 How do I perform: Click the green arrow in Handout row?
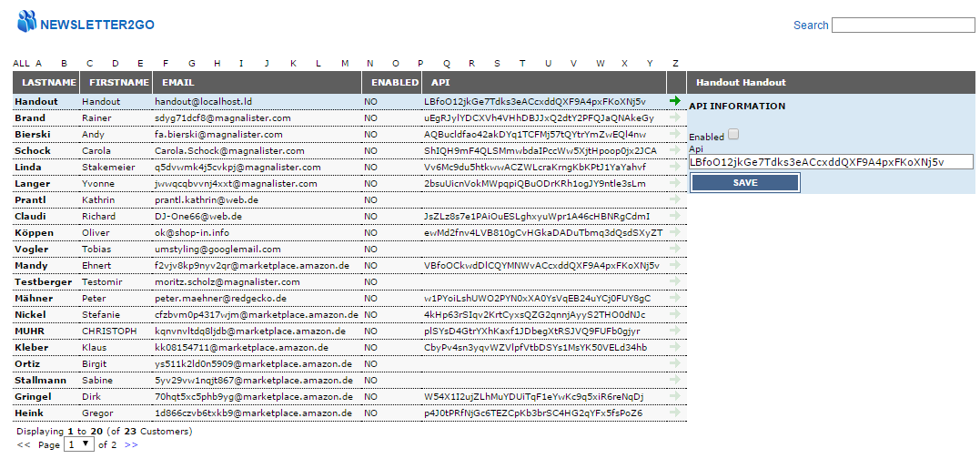tap(674, 101)
